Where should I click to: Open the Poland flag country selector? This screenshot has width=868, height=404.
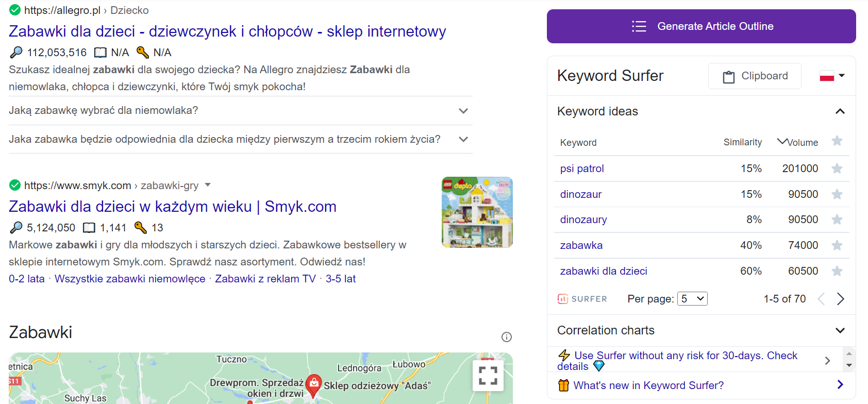pyautogui.click(x=832, y=76)
